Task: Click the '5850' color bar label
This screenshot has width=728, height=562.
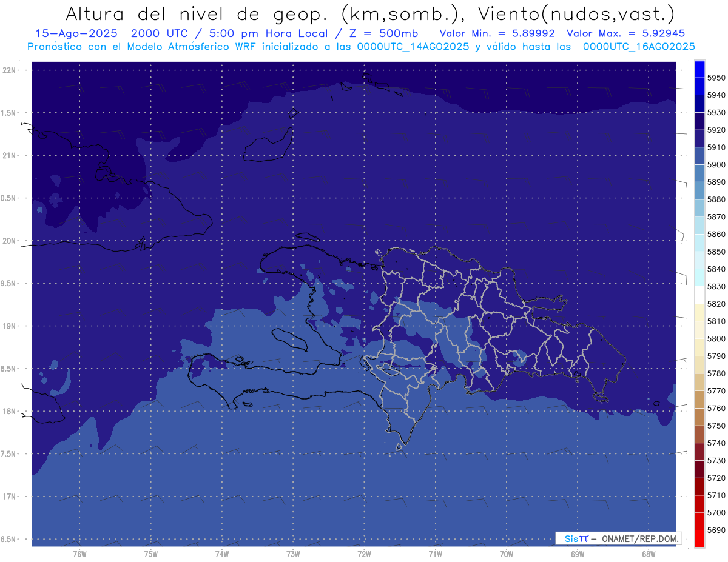Action: click(x=716, y=252)
